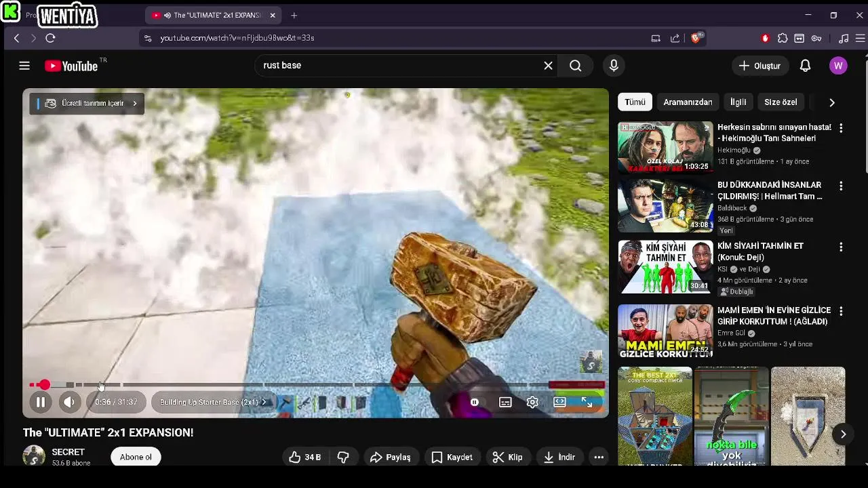Run search with the magnifier icon
Viewport: 868px width, 488px height.
[575, 66]
